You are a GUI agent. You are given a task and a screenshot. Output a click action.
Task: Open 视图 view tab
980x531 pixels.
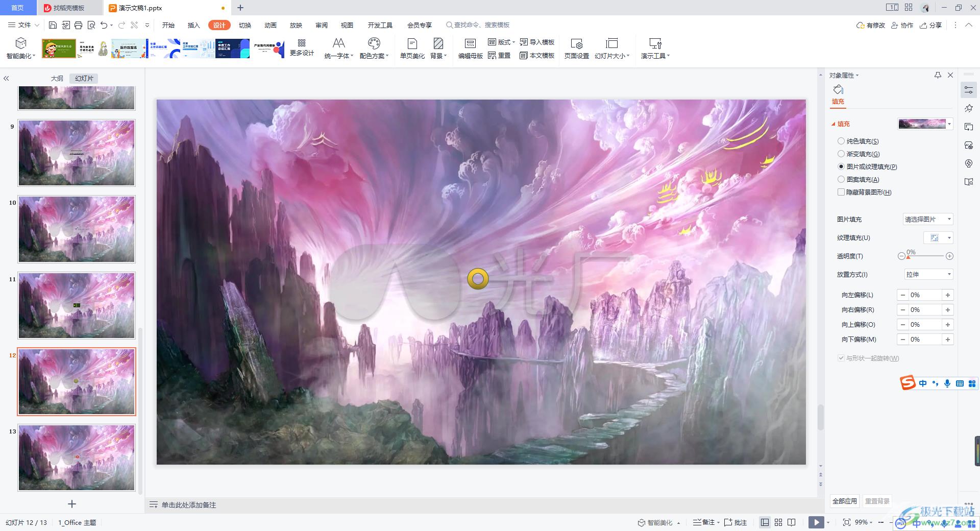click(x=347, y=25)
